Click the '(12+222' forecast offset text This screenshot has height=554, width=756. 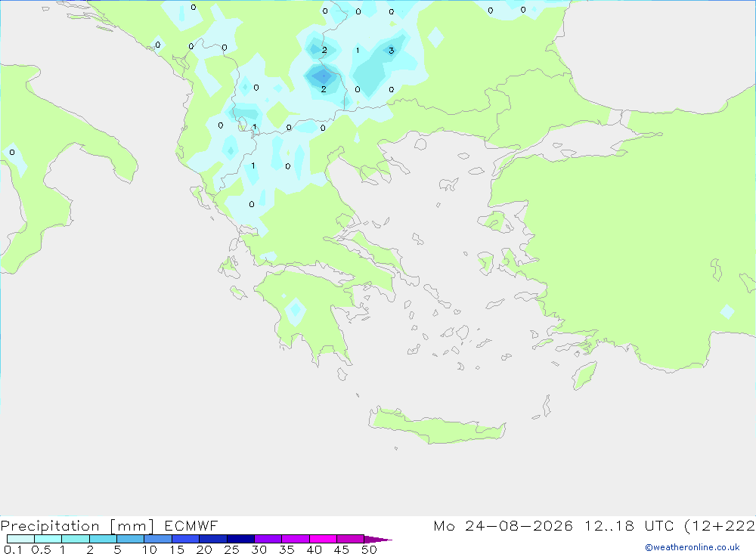click(x=720, y=525)
